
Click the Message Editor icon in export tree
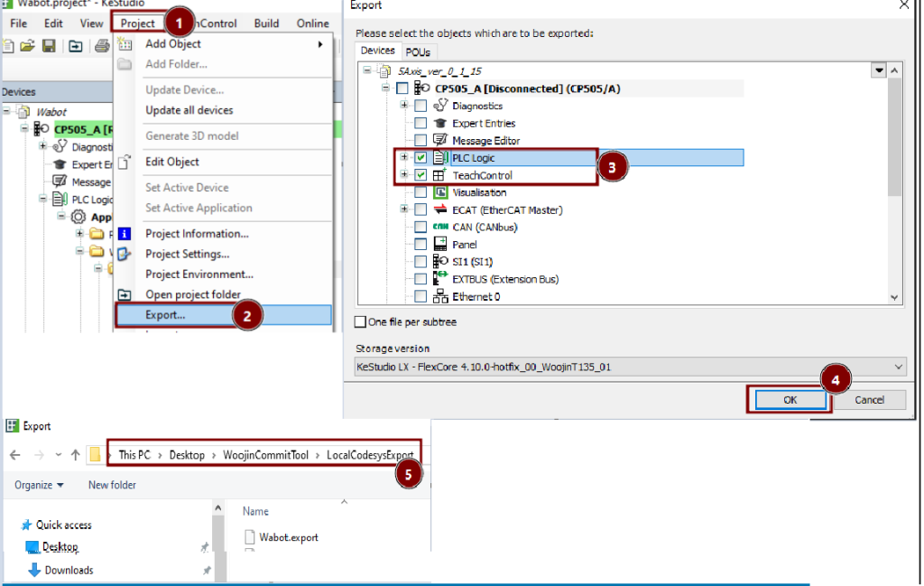[x=440, y=141]
